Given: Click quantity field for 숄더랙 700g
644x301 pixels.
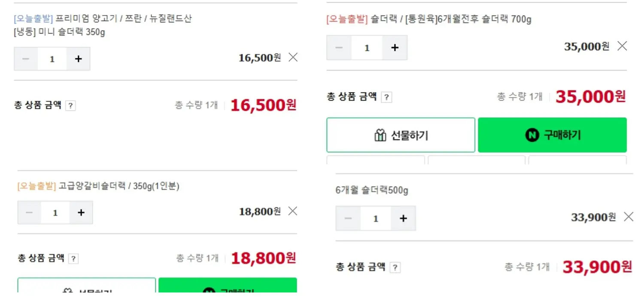Looking at the screenshot, I should pos(367,48).
